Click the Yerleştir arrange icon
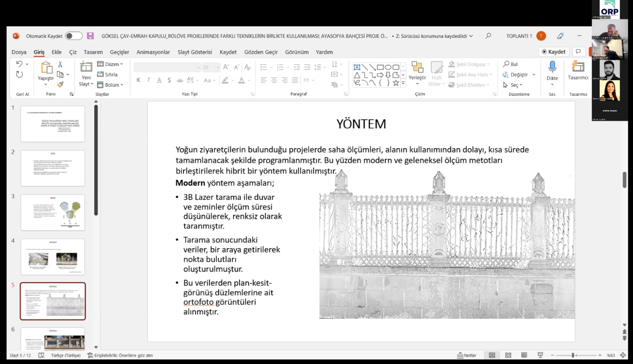The height and width of the screenshot is (364, 633). pyautogui.click(x=417, y=67)
